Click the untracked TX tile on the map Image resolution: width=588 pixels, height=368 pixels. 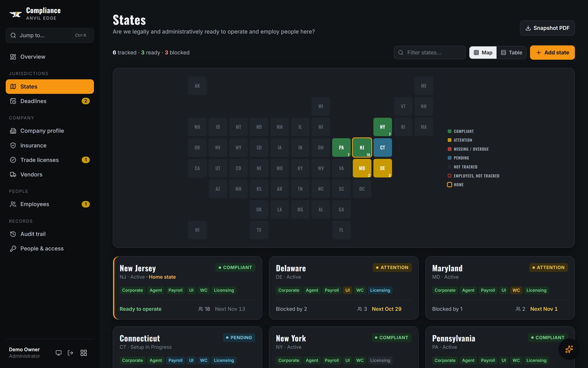[x=259, y=230]
